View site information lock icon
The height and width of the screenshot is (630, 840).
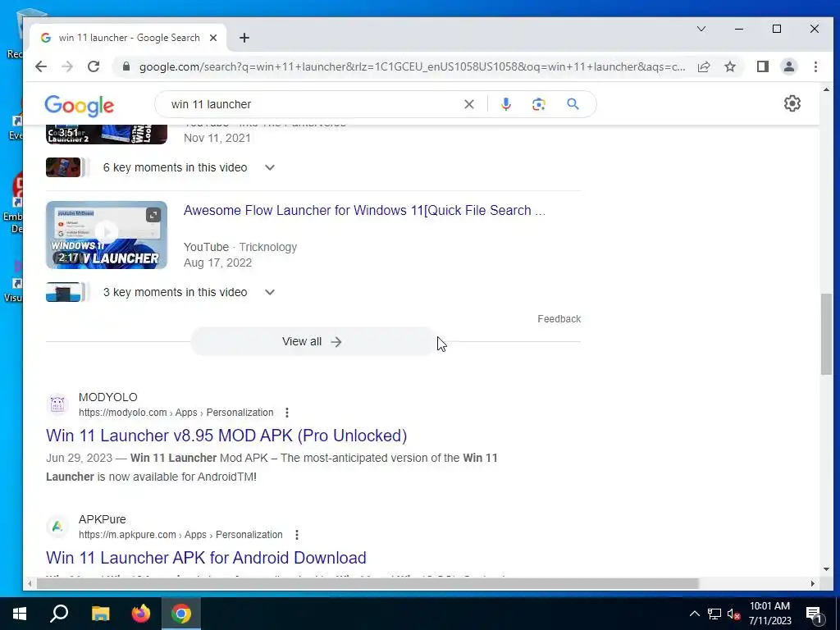pyautogui.click(x=126, y=66)
